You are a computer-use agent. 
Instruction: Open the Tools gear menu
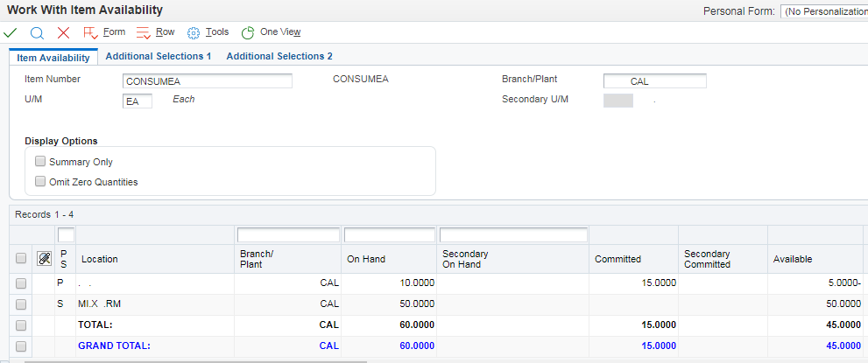click(x=194, y=32)
